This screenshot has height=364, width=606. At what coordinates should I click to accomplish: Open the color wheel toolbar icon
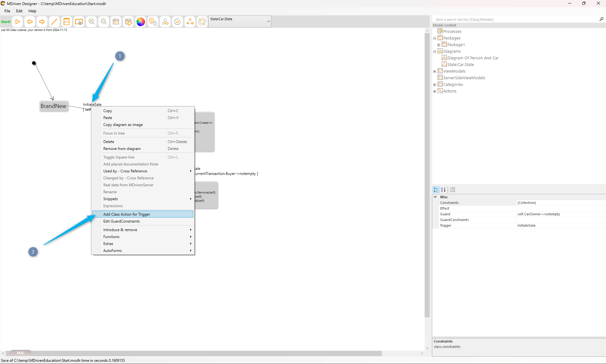pyautogui.click(x=141, y=22)
